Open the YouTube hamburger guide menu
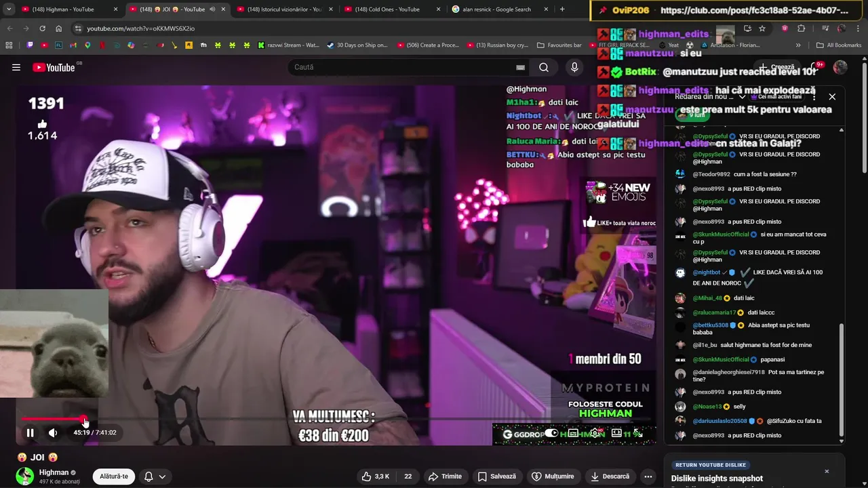This screenshot has width=868, height=488. pyautogui.click(x=16, y=67)
